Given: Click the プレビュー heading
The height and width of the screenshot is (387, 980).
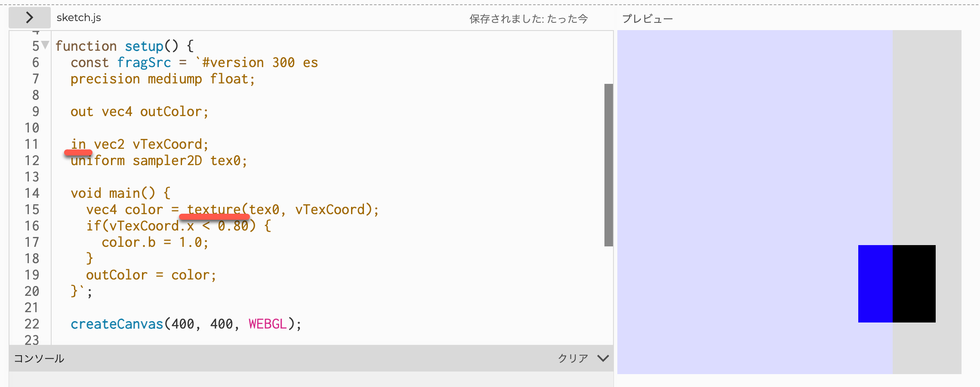Looking at the screenshot, I should click(x=647, y=18).
